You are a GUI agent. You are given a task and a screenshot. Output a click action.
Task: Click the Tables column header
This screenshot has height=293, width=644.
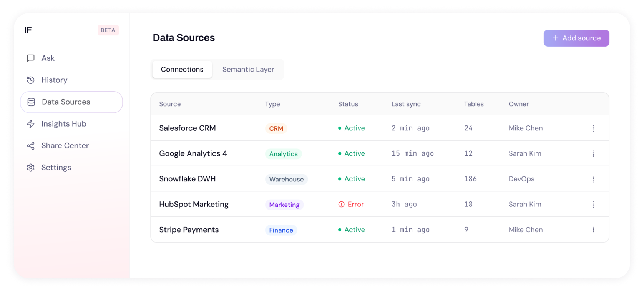pyautogui.click(x=474, y=104)
